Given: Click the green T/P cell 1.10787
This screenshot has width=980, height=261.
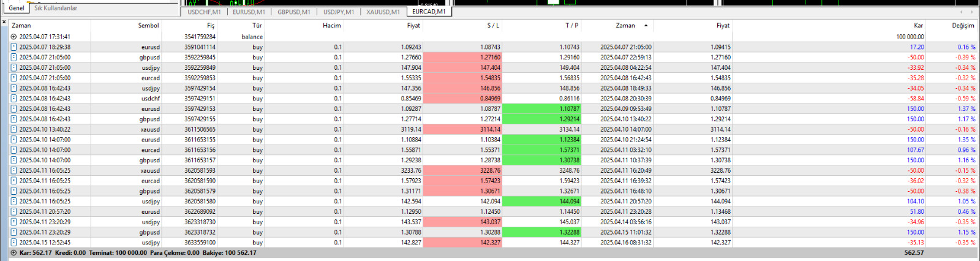Looking at the screenshot, I should click(541, 109).
